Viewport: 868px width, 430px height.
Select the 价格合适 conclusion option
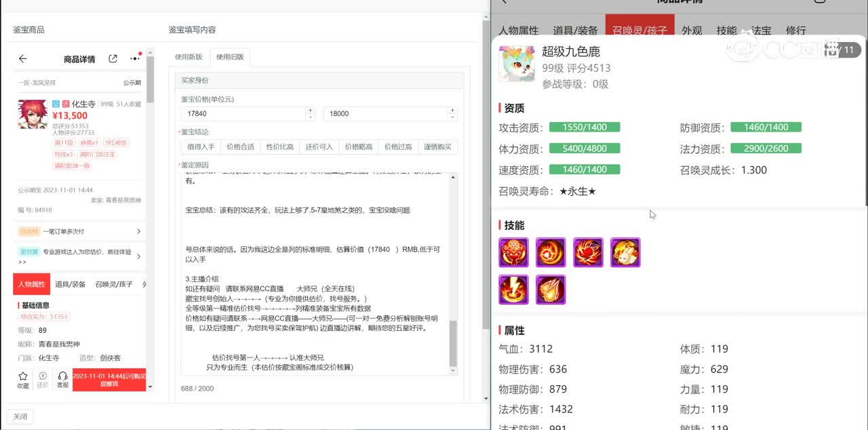pyautogui.click(x=240, y=146)
